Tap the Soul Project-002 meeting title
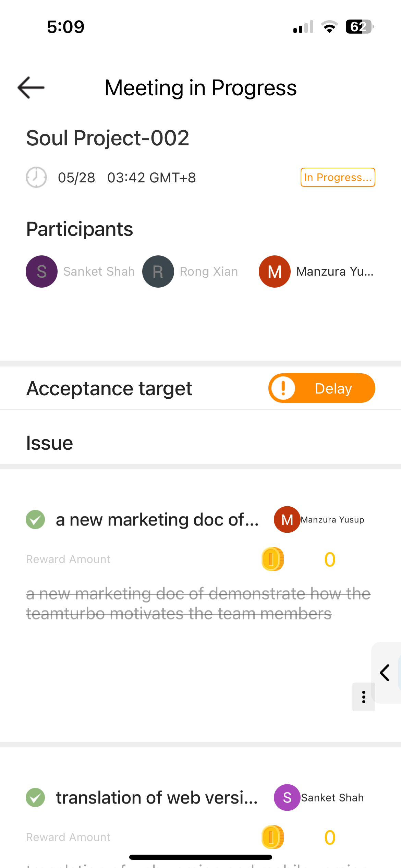The width and height of the screenshot is (401, 868). click(x=108, y=138)
